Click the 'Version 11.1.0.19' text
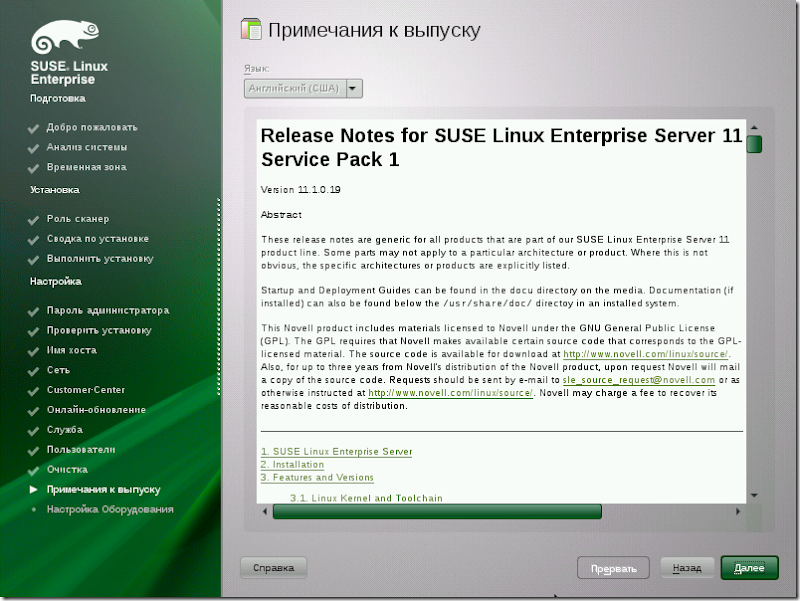Image resolution: width=800 pixels, height=601 pixels. [301, 190]
